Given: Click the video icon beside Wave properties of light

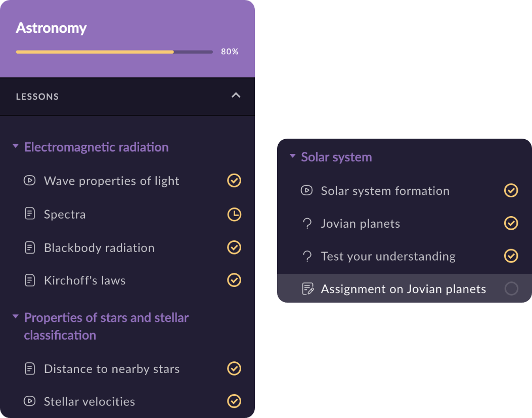Looking at the screenshot, I should coord(30,180).
